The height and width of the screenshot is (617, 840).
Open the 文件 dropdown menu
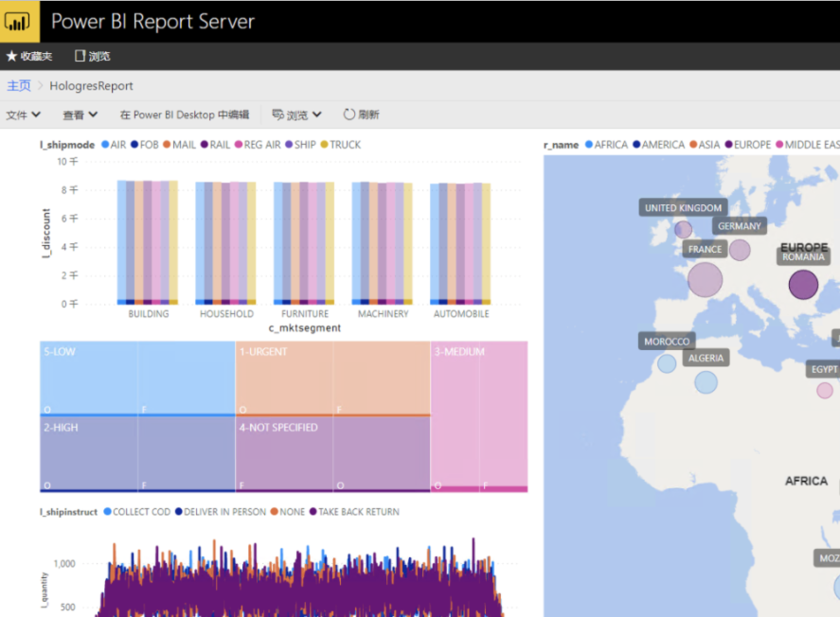tap(23, 115)
